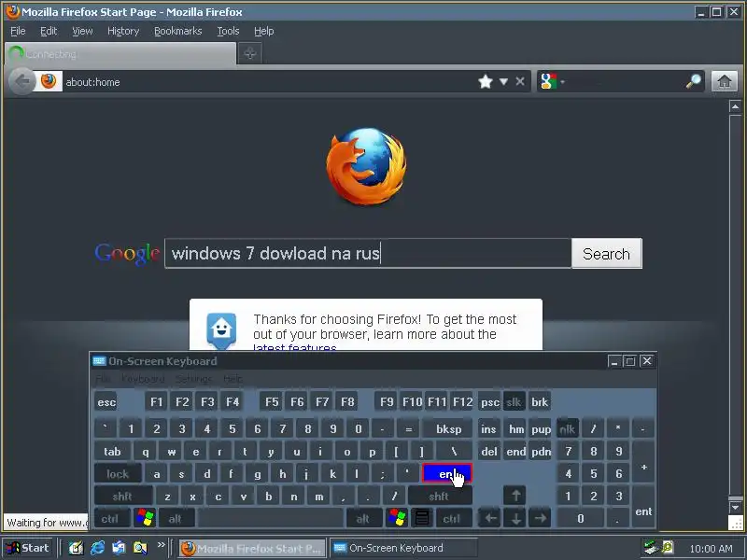The image size is (747, 560).
Task: Click the Windows Start button
Action: (29, 548)
